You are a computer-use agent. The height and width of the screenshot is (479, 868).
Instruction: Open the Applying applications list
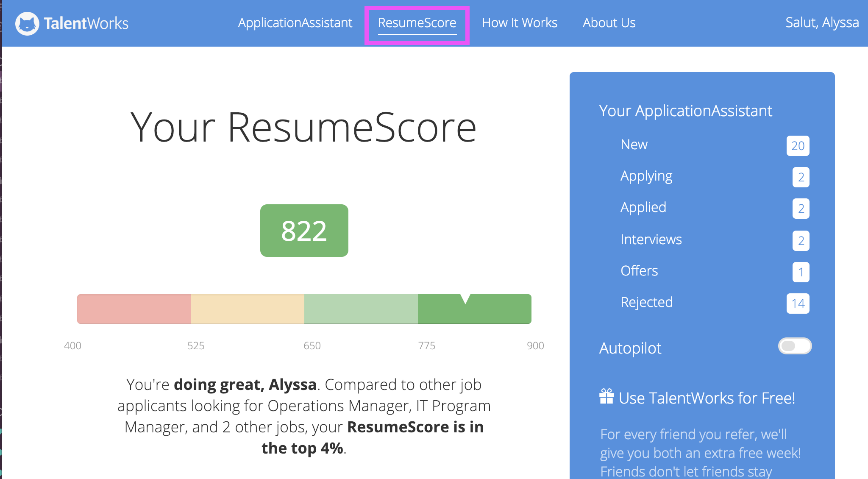646,176
